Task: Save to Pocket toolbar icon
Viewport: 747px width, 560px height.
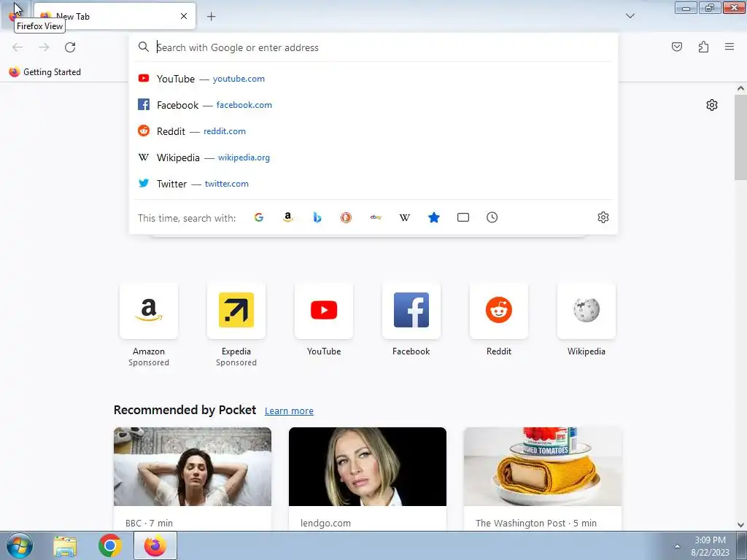Action: tap(676, 47)
